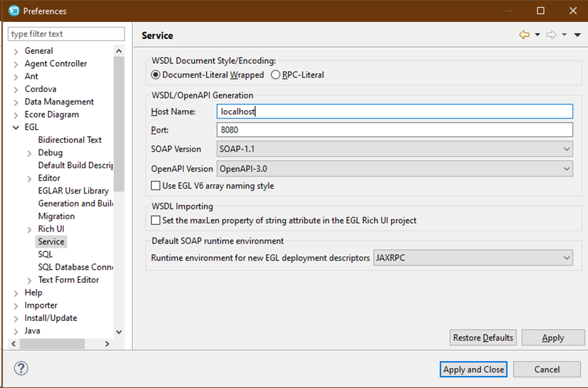Toggle Set the maxLen property checkbox

(156, 220)
